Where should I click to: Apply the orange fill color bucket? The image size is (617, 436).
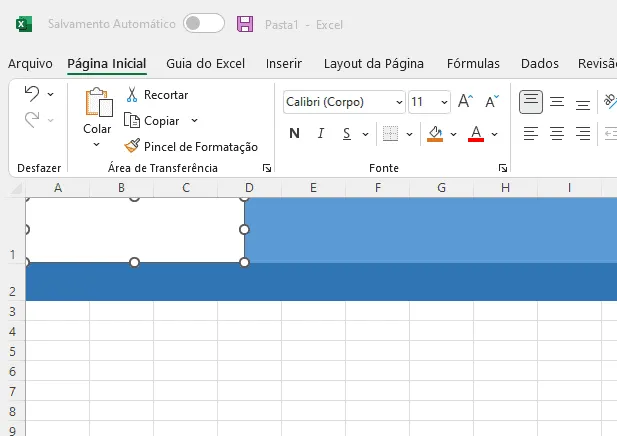(x=435, y=134)
